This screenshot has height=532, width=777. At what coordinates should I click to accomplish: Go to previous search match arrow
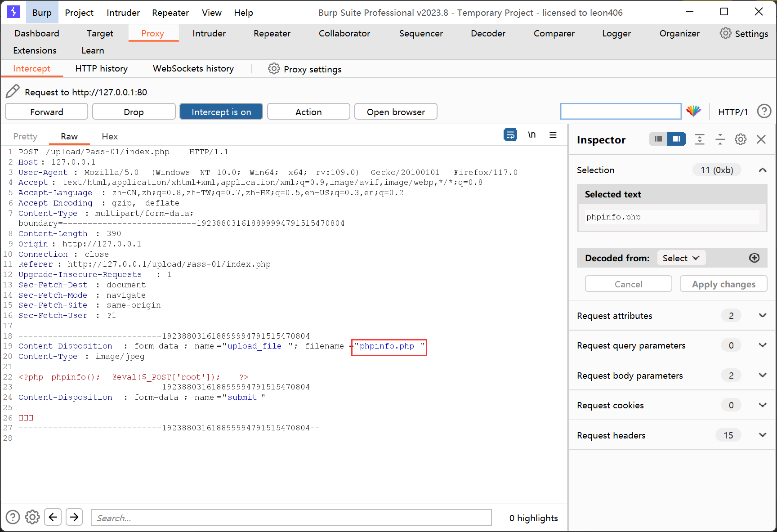click(53, 517)
